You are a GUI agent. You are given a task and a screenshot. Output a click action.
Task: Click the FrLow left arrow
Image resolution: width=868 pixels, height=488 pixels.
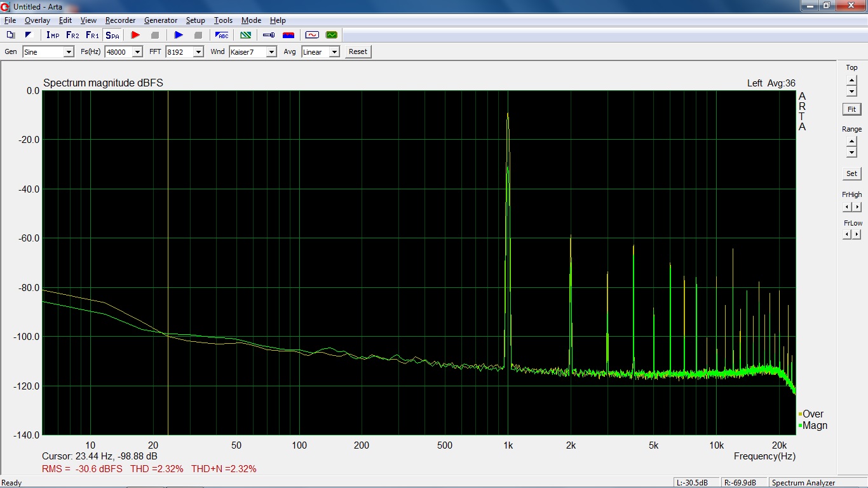tap(847, 234)
